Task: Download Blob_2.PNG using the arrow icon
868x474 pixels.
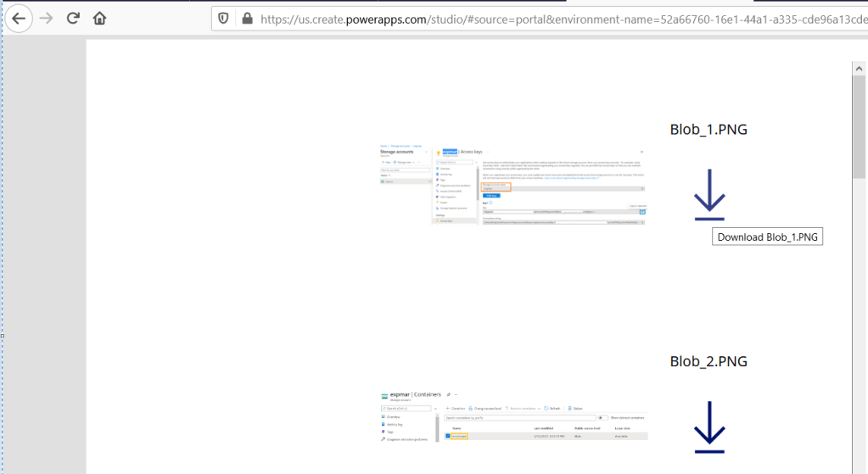Action: pos(708,427)
